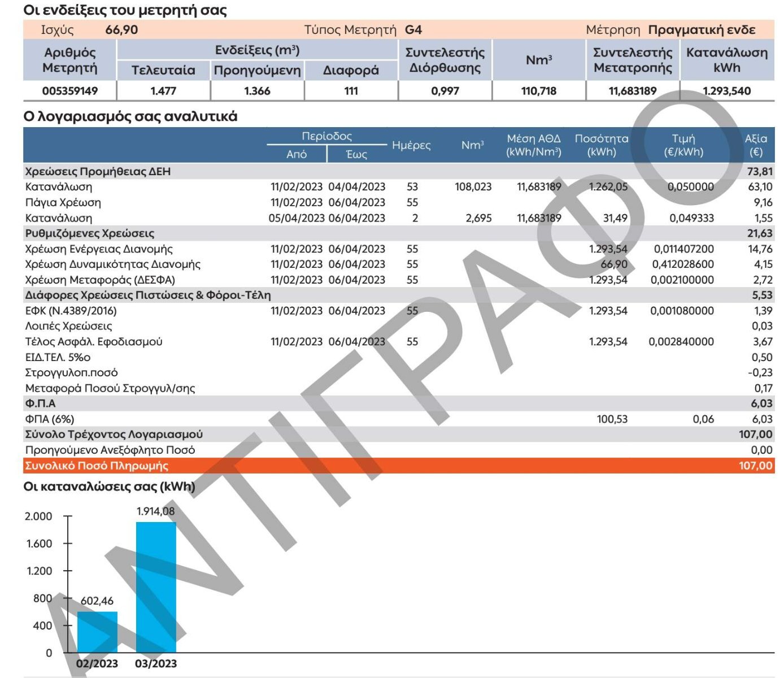This screenshot has width=784, height=678.
Task: Click the ΔΕΣΦΑ amount 2,72
Action: coord(763,280)
